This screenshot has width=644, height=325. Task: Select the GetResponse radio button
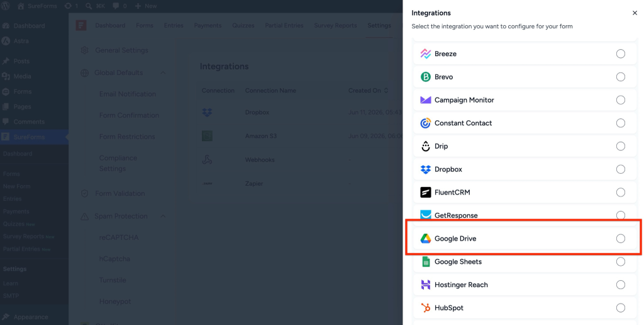621,215
